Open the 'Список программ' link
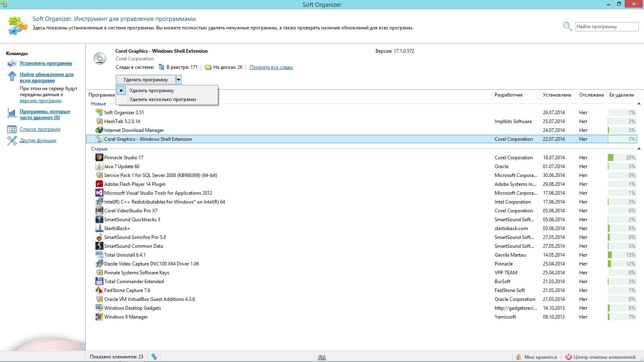 coord(40,129)
